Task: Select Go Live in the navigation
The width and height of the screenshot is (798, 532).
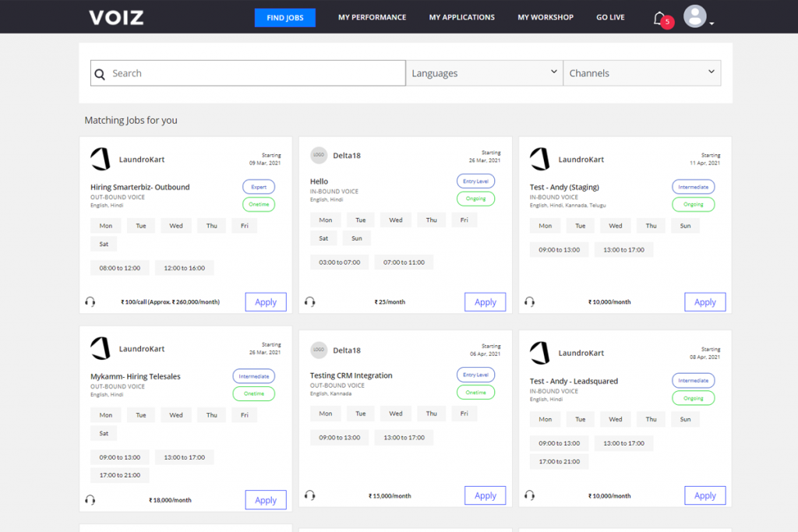Action: (610, 17)
